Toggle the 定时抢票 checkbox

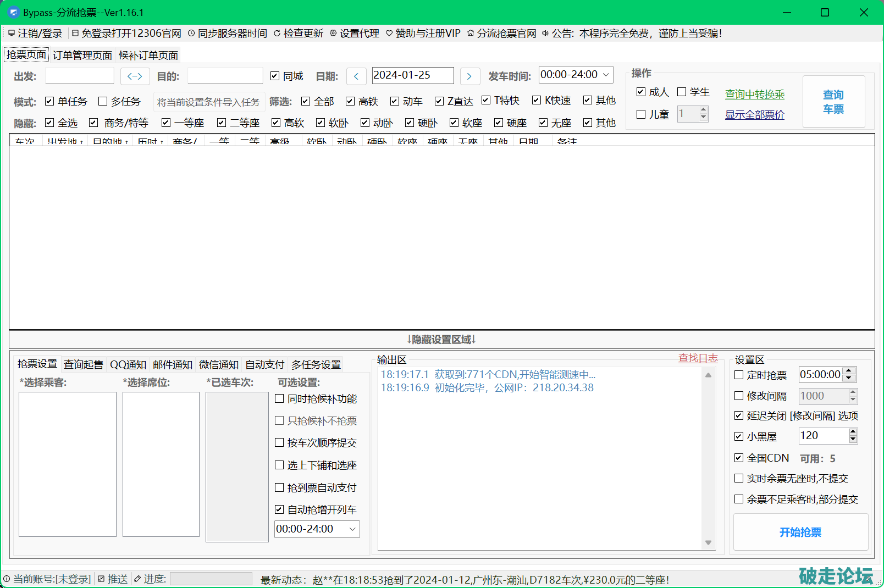[739, 375]
